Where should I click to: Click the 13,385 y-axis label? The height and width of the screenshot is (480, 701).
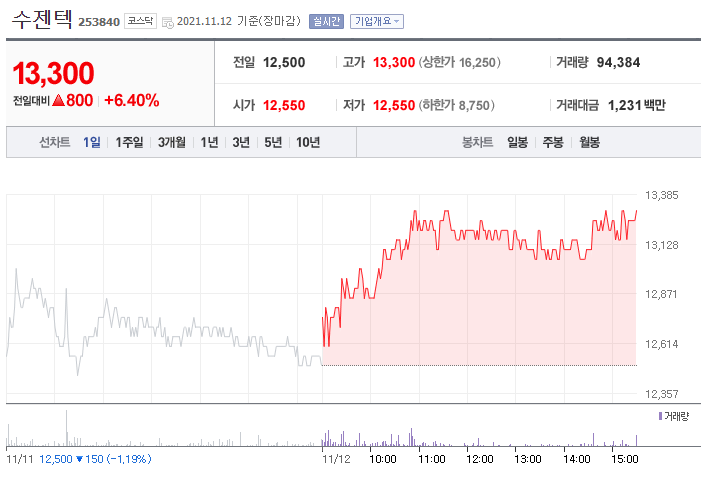pos(662,195)
